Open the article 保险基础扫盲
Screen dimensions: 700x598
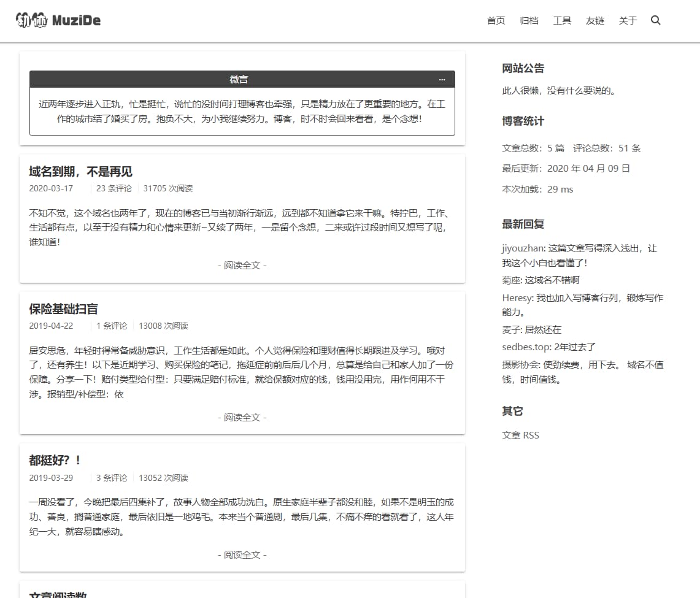pyautogui.click(x=64, y=309)
